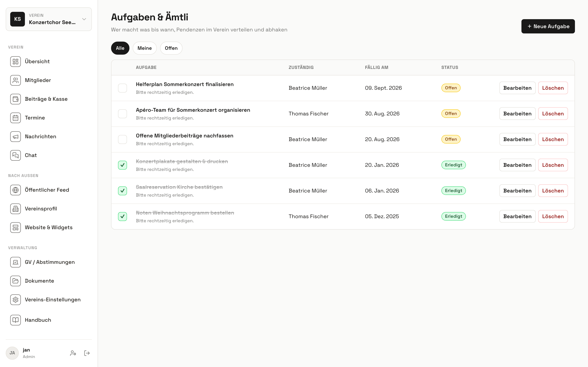
Task: Click Bearbeiten for Offene Mitgliederbeiträge nachfassen
Action: click(517, 139)
